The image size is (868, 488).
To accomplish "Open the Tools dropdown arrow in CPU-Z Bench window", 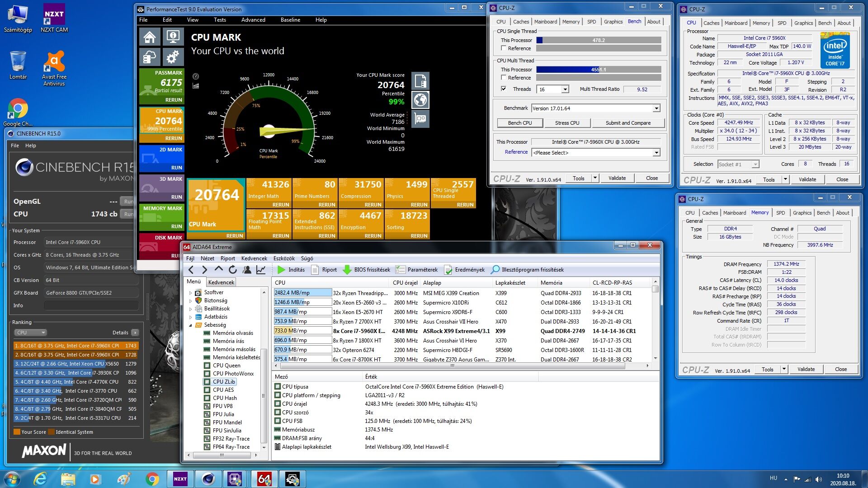I will (595, 178).
